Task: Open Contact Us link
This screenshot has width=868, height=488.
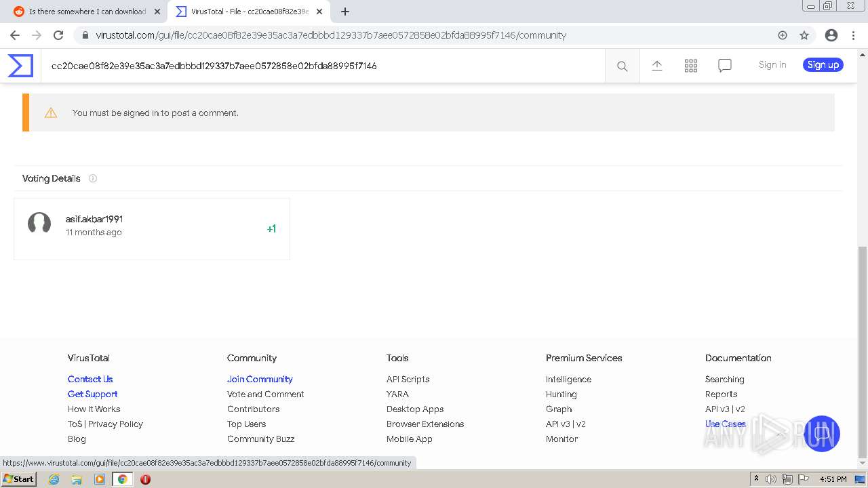Action: (x=90, y=379)
